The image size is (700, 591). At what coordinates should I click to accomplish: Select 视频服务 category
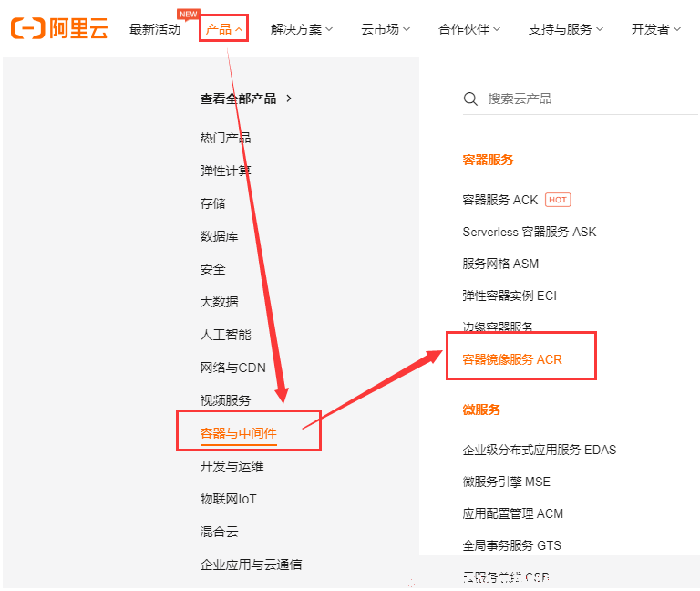click(x=225, y=400)
